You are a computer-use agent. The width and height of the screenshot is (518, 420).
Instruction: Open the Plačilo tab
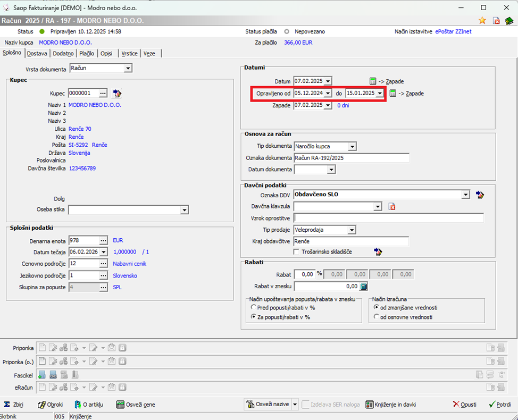click(x=87, y=54)
